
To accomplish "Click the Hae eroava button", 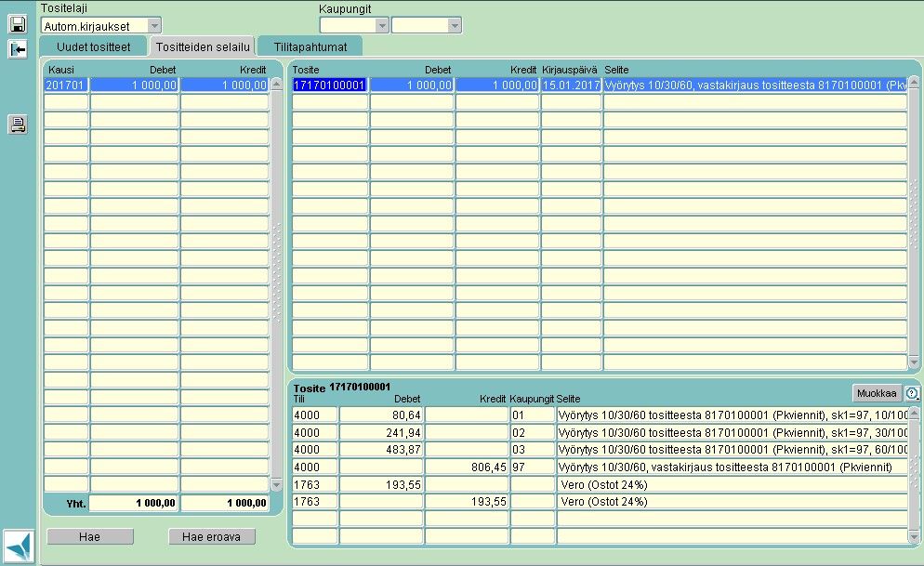I will [211, 536].
